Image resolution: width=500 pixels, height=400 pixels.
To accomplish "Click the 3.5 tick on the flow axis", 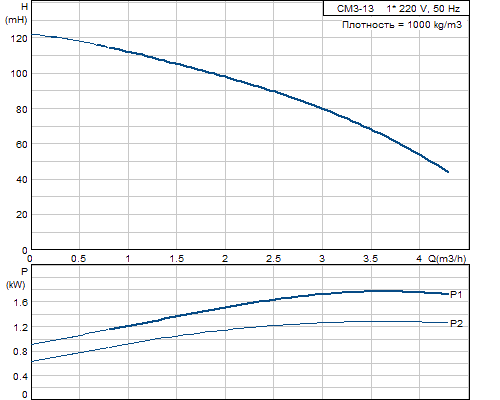I will (x=370, y=259).
